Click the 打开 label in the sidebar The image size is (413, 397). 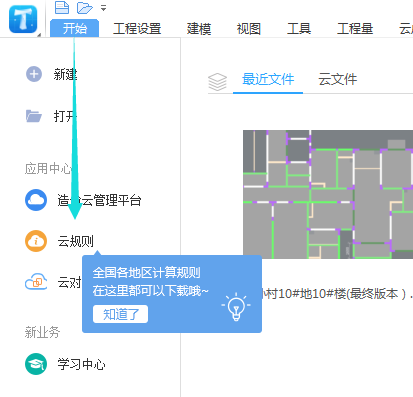coord(65,116)
